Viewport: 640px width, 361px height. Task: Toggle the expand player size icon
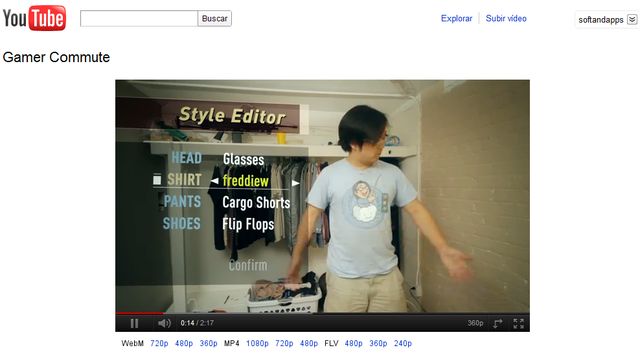(498, 323)
